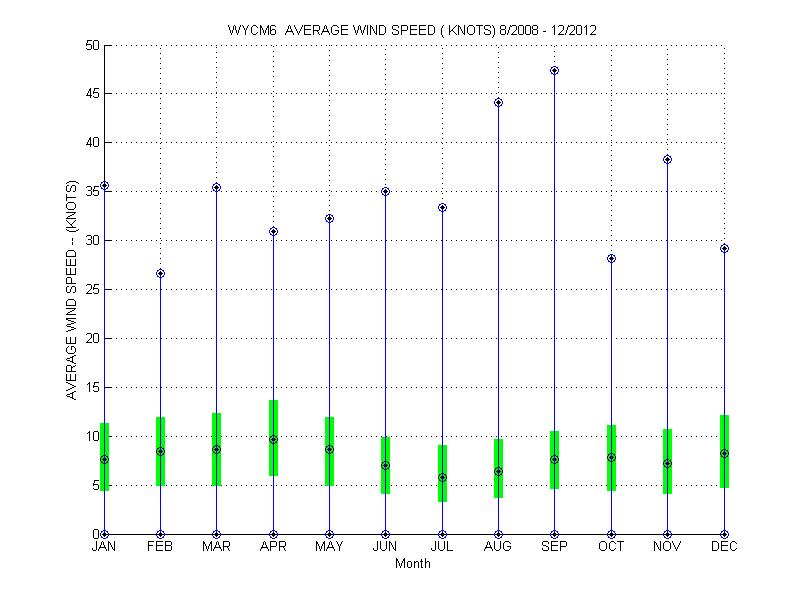Select the 'AUG' month label
Image resolution: width=800 pixels, height=600 pixels.
point(498,546)
